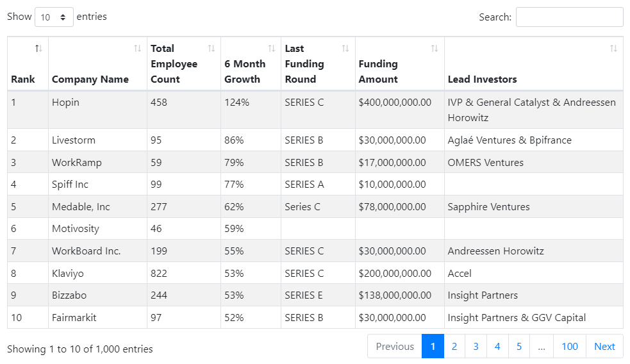The image size is (630, 364).
Task: Click Klaviyo's employee count 822
Action: click(x=159, y=273)
